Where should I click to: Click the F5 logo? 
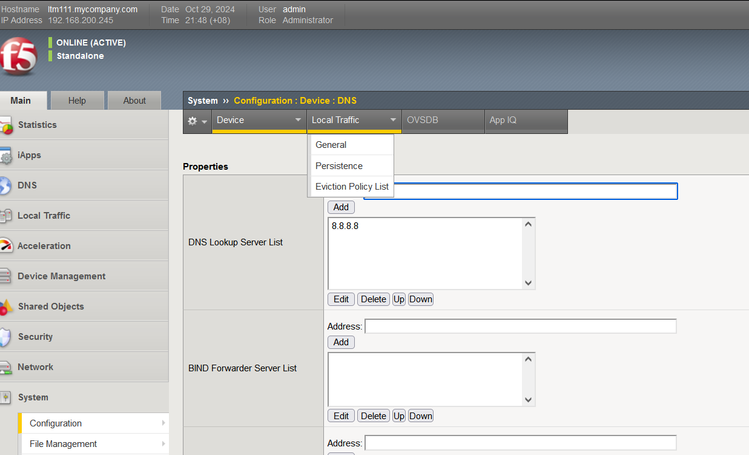pos(18,56)
